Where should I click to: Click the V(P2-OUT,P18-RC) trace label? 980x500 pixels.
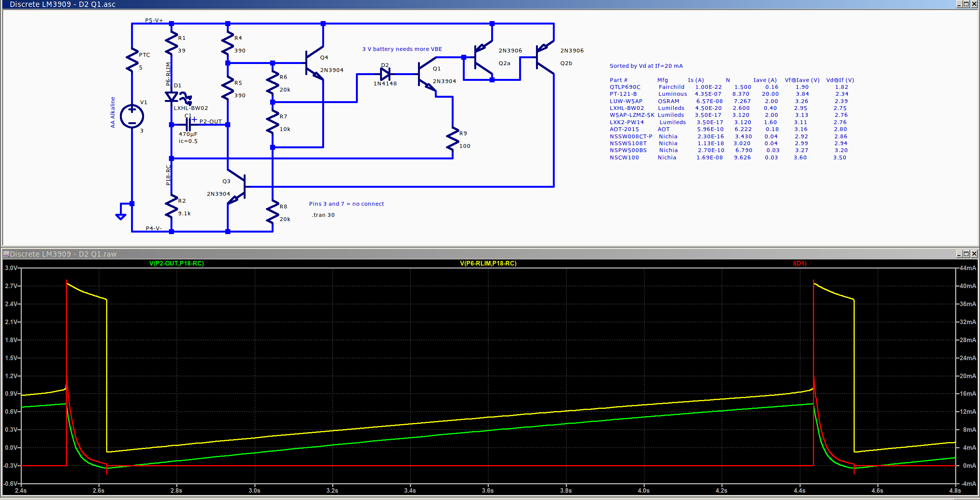[x=176, y=263]
